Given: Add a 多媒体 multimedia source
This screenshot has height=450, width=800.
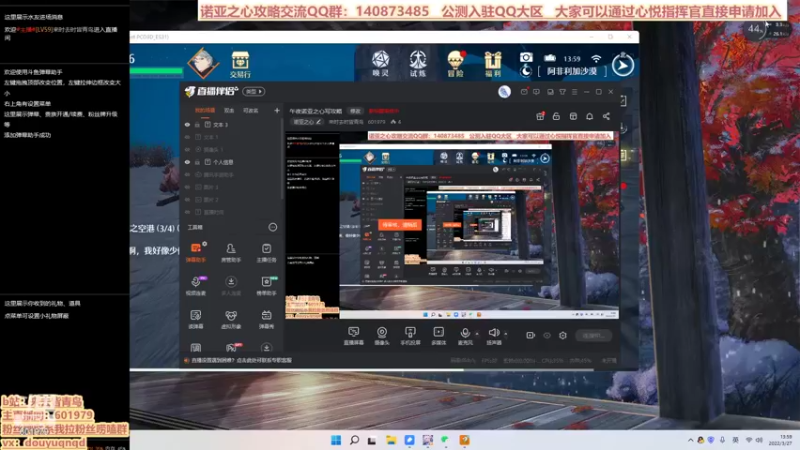Looking at the screenshot, I should click(438, 336).
